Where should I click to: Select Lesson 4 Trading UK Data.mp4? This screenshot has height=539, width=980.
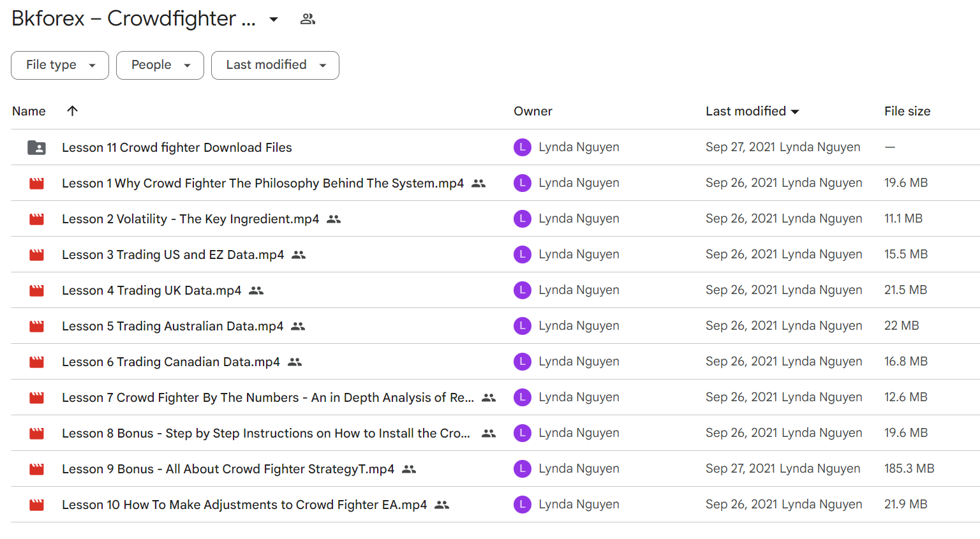coord(152,290)
